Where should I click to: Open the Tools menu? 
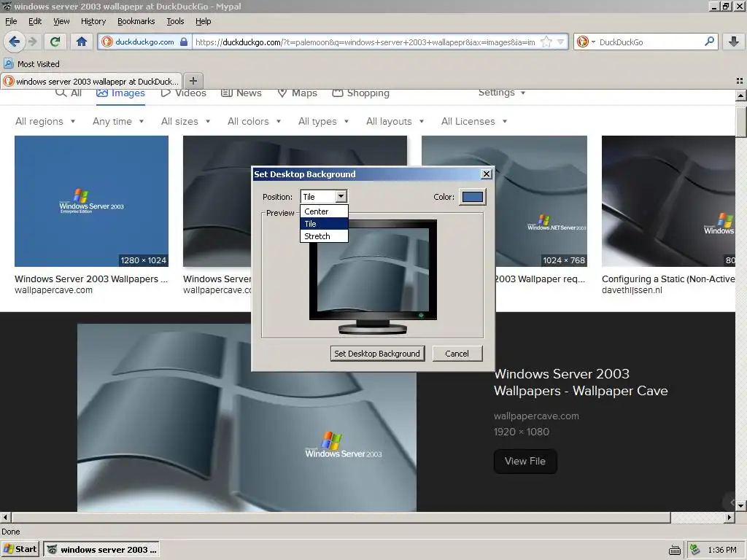point(175,21)
